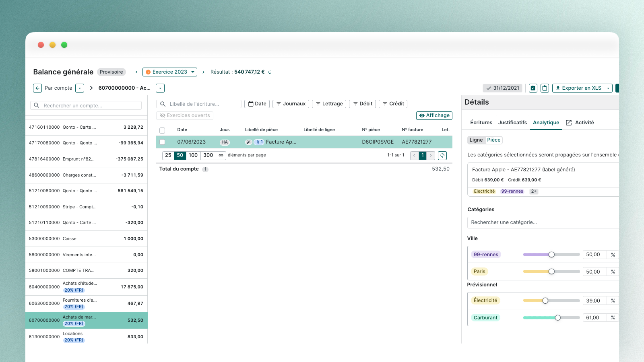This screenshot has width=644, height=362.
Task: Go to page 1 of the entries
Action: pyautogui.click(x=423, y=155)
